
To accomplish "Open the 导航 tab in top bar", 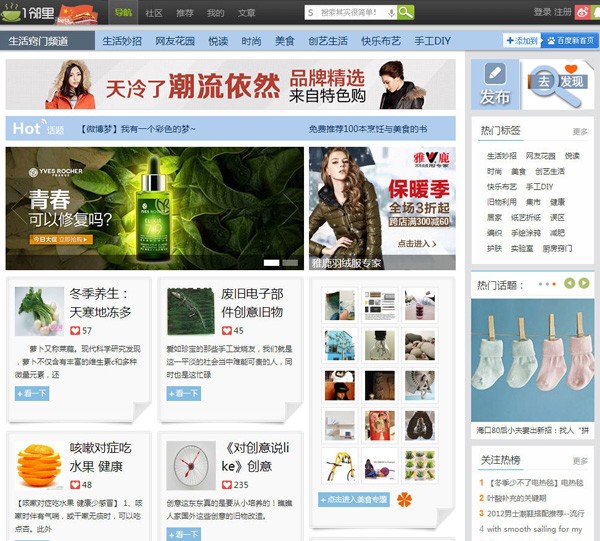I will coord(123,13).
